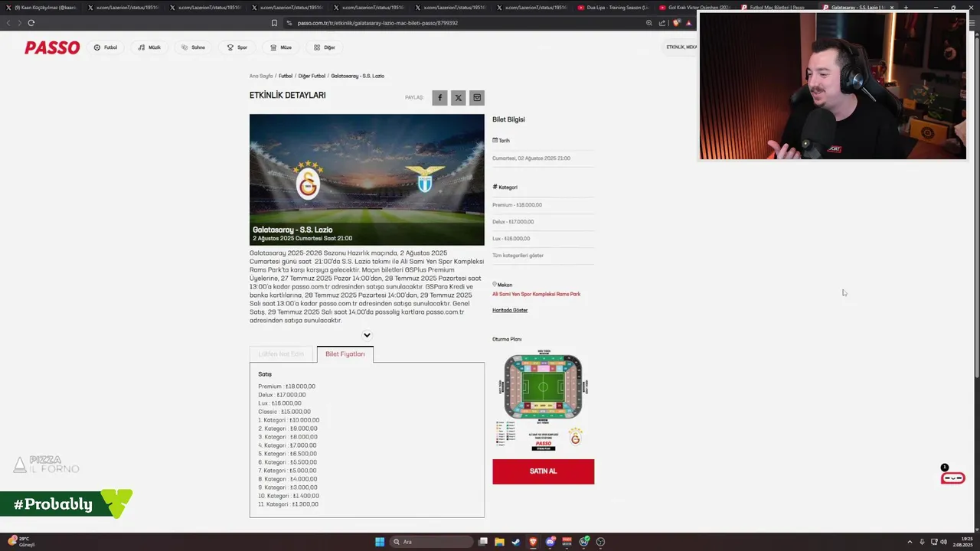Open Diğer navigation menu
This screenshot has height=551, width=980.
coord(325,47)
